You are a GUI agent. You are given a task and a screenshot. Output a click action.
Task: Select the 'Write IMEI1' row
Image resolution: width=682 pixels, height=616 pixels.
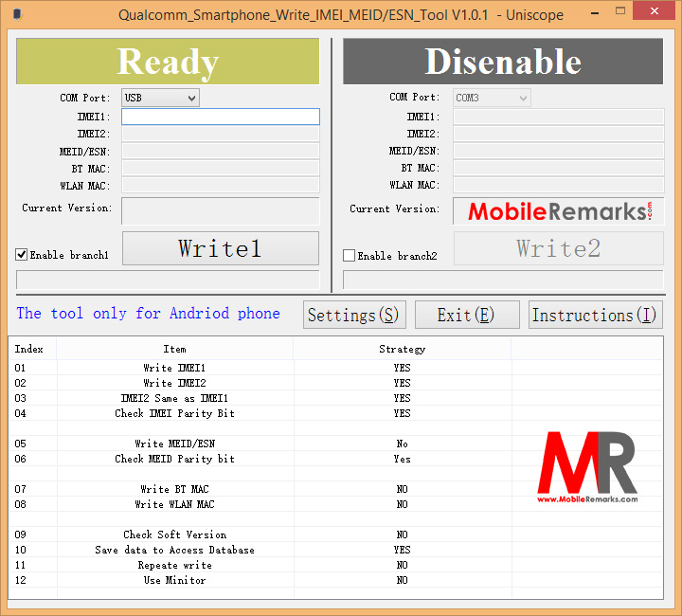(336, 368)
